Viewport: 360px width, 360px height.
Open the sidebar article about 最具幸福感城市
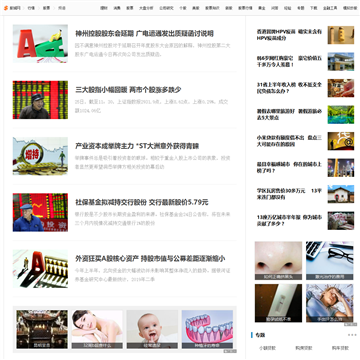point(289,167)
